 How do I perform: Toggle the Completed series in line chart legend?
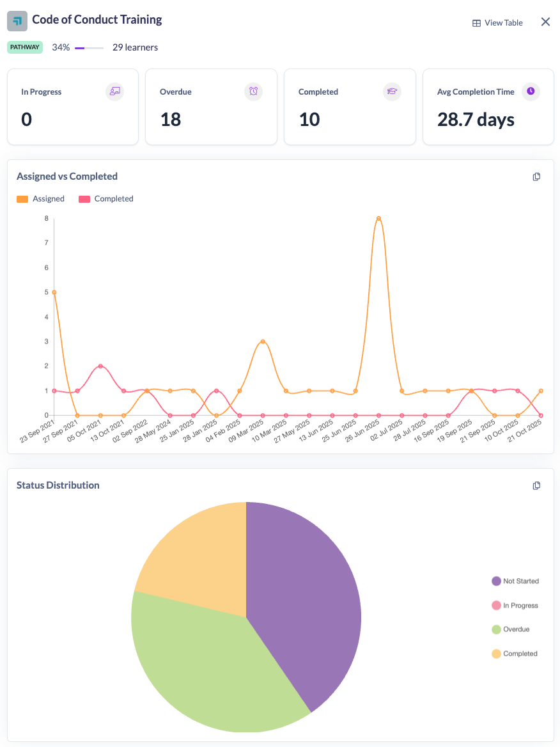[106, 199]
